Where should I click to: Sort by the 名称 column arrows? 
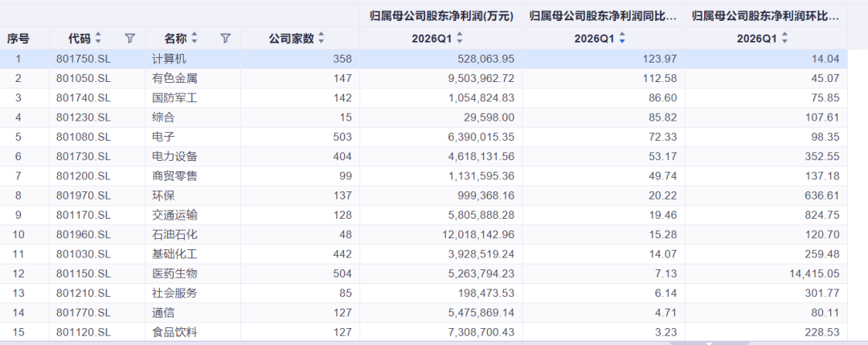click(x=194, y=39)
